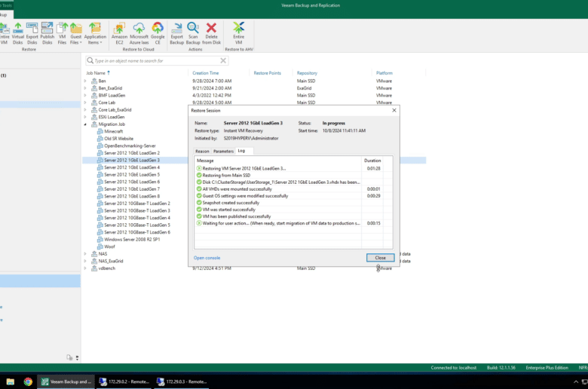Viewport: 588px width, 389px height.
Task: Switch to 172.29.0.2 Remote Desktop window
Action: click(124, 381)
